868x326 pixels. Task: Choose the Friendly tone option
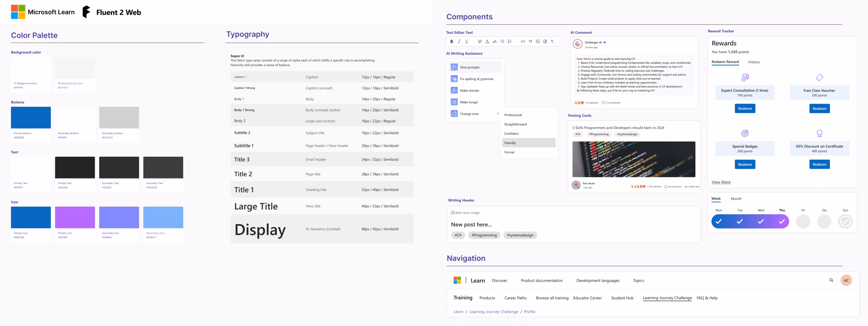(x=529, y=143)
